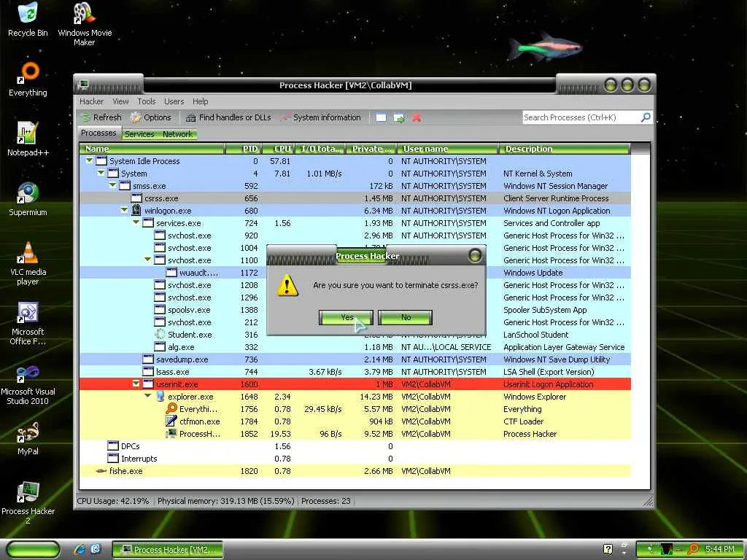The image size is (747, 560).
Task: Launch Internet Explorer from quick launch
Action: click(79, 549)
